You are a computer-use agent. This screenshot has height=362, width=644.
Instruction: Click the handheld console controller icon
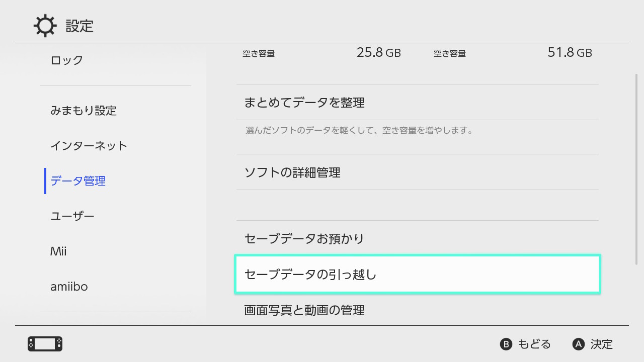[x=45, y=344]
